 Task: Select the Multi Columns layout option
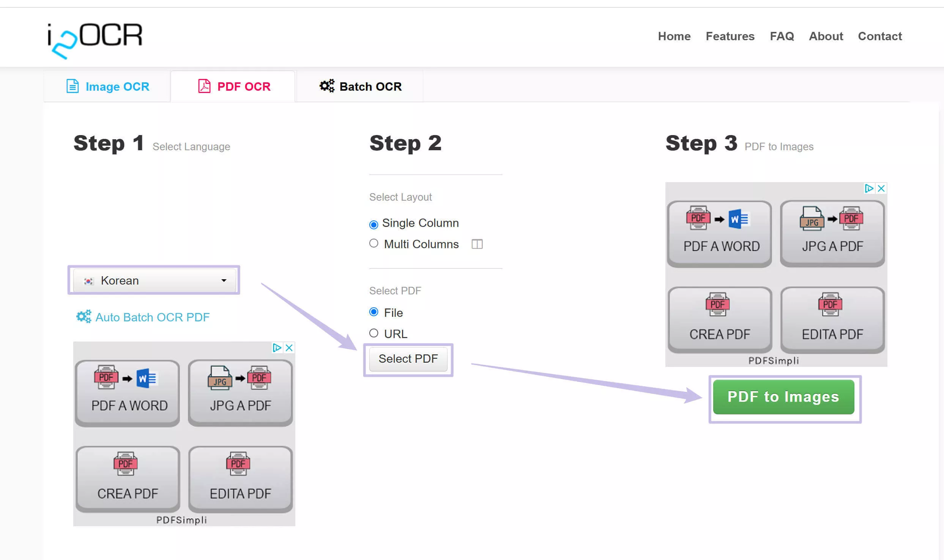(x=374, y=243)
